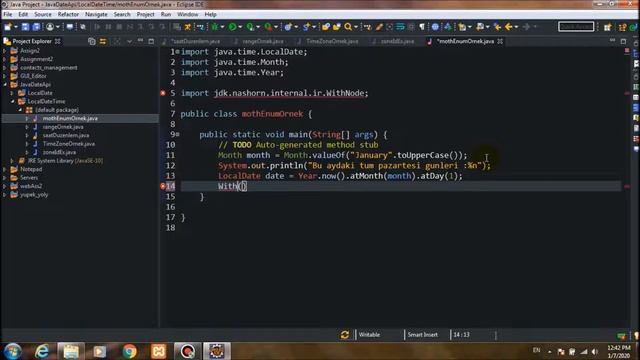Maximize the Project Explorer view
640x360 pixels.
click(151, 41)
